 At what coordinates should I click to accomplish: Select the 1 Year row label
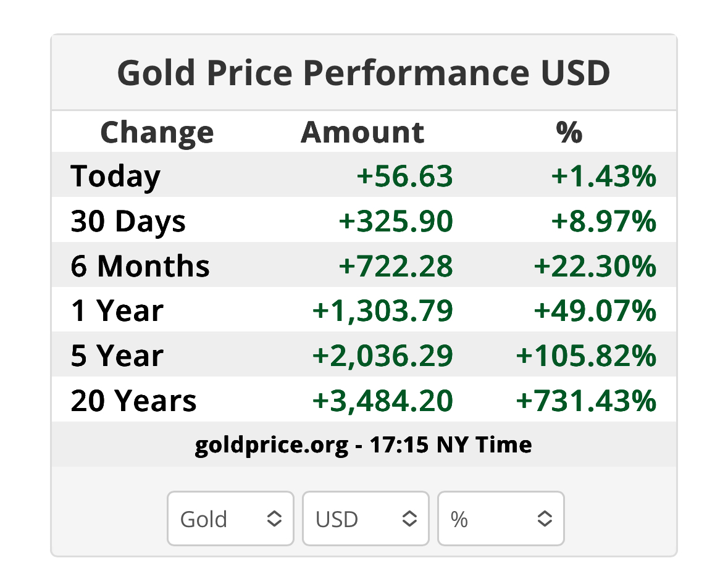point(117,311)
